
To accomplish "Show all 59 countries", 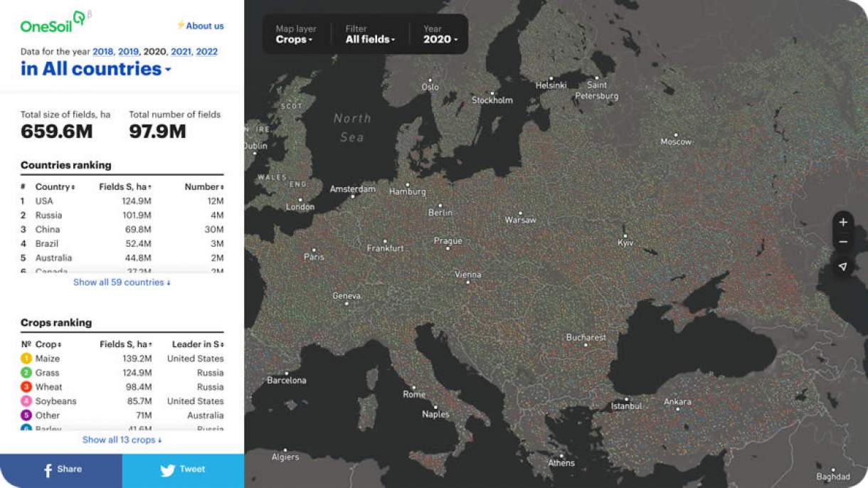I will (122, 282).
